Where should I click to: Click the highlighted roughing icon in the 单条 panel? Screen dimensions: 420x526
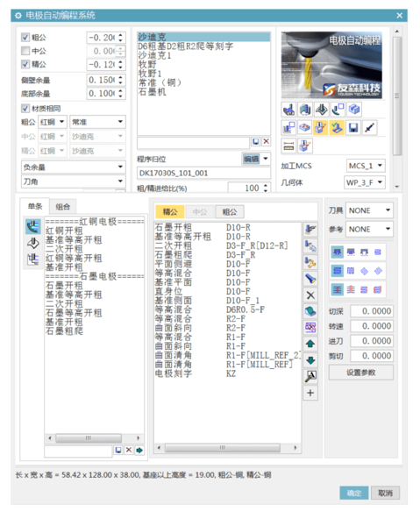(x=32, y=226)
